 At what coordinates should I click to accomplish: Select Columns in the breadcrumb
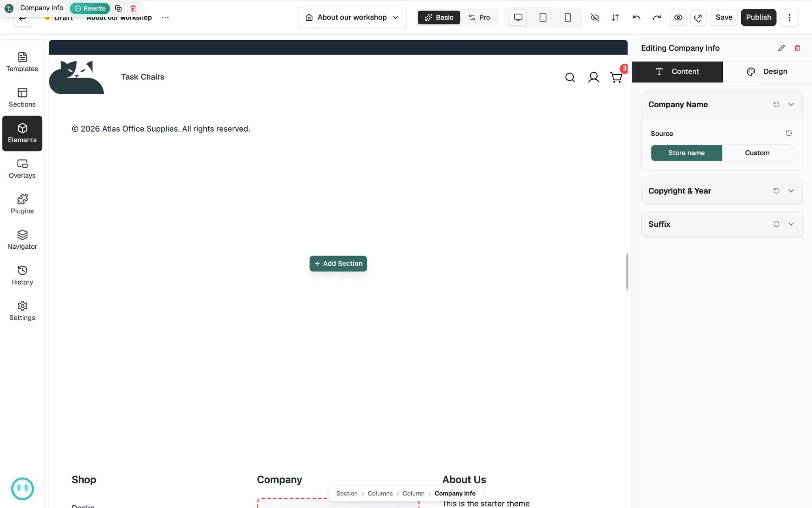[380, 493]
